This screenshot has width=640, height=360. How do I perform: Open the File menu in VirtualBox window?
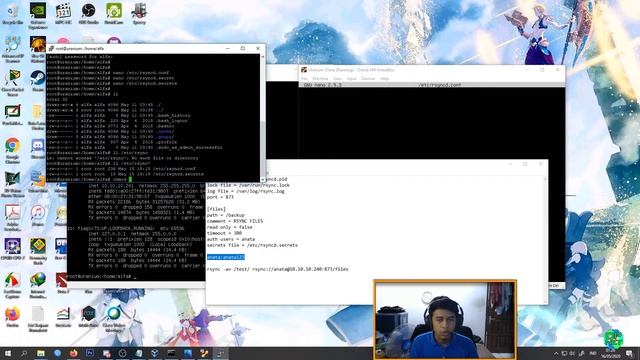pyautogui.click(x=304, y=78)
